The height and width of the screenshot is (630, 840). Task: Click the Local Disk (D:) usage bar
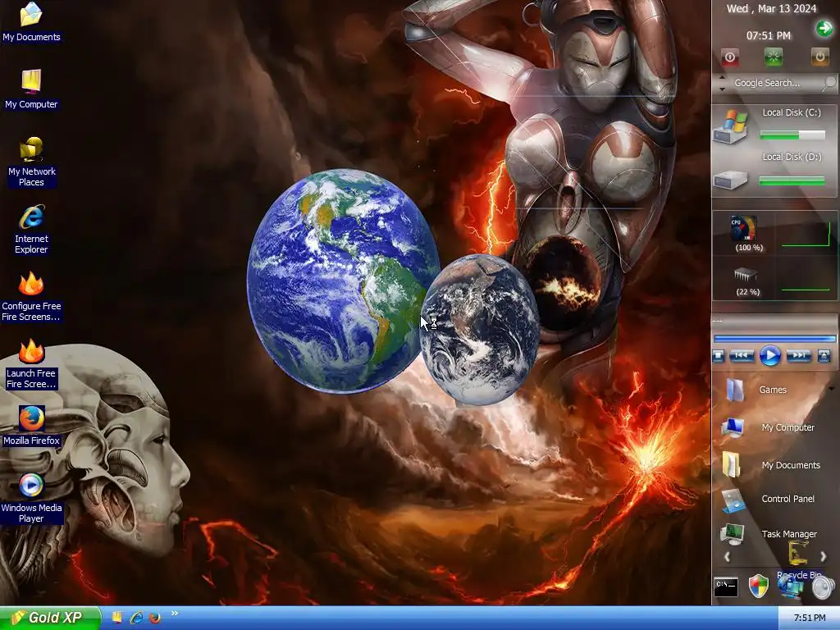pyautogui.click(x=792, y=181)
